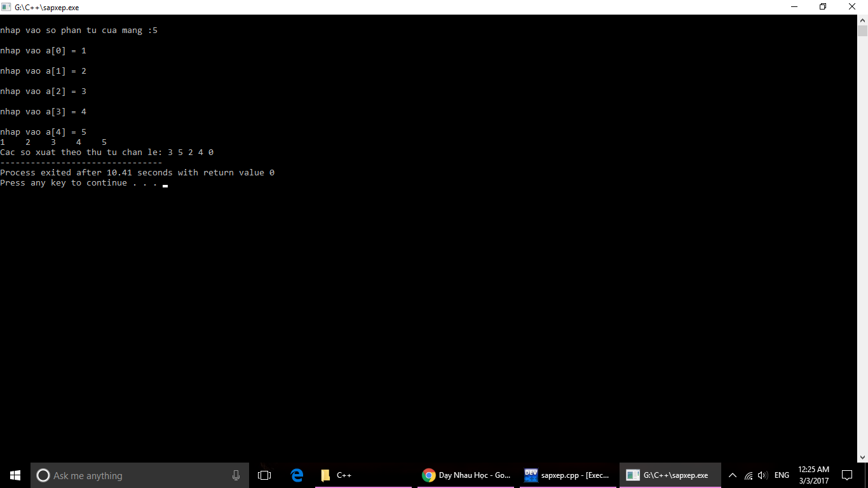
Task: Launch Microsoft Edge from the taskbar
Action: point(297,475)
